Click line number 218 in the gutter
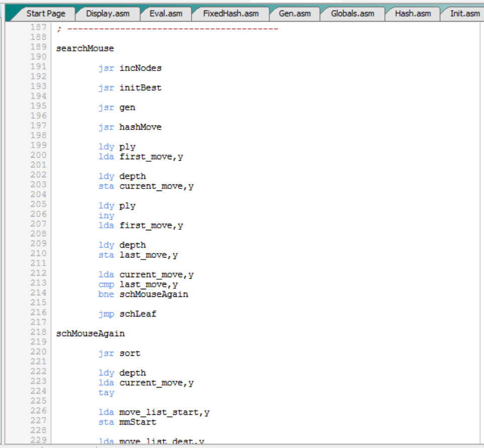Viewport: 484px width, 448px height. (38, 333)
